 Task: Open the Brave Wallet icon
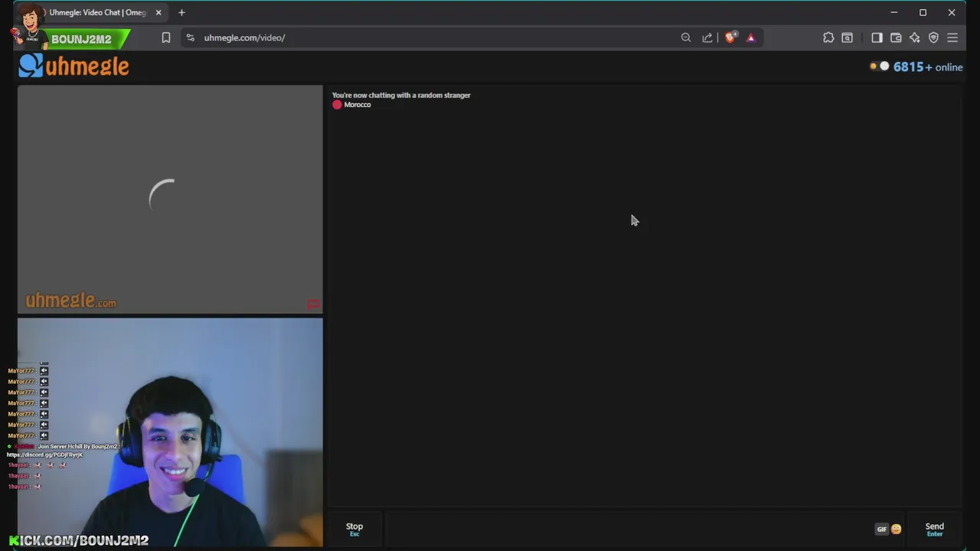(896, 37)
